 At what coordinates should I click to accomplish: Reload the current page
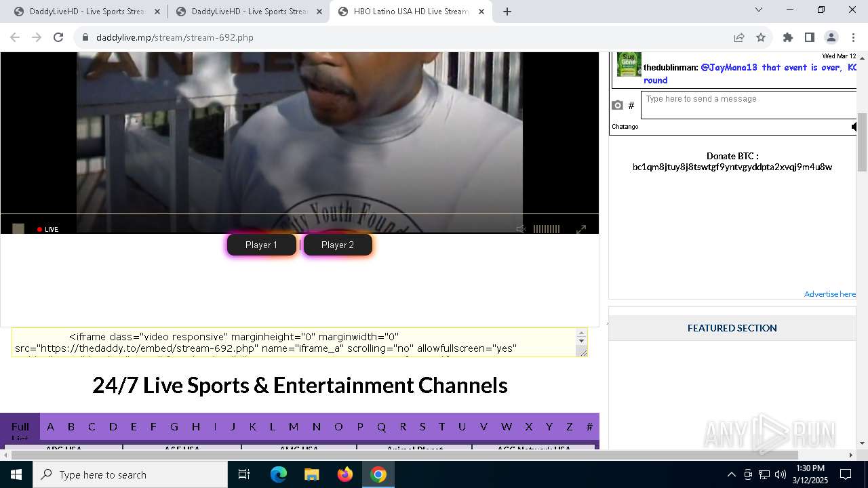tap(58, 37)
